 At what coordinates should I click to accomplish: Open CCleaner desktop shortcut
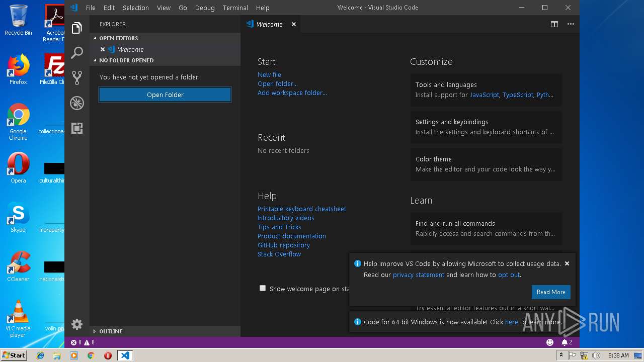click(18, 267)
